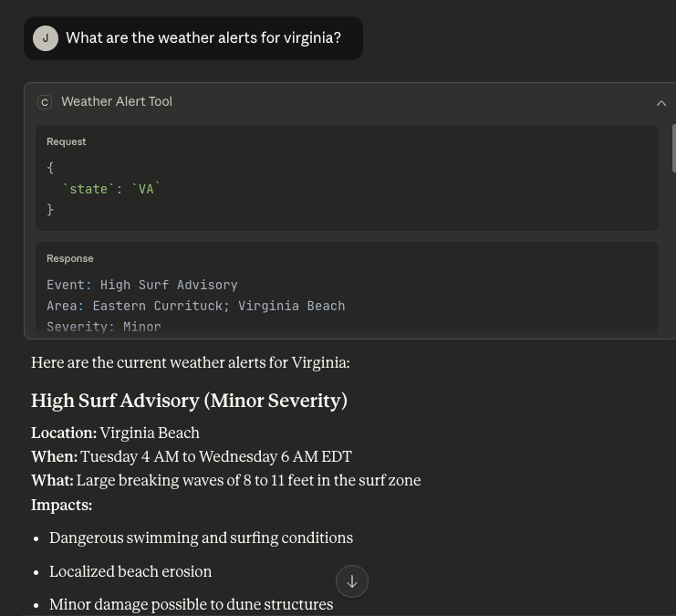The image size is (676, 616).
Task: Click the "Severity: Minor" response line
Action: [104, 327]
